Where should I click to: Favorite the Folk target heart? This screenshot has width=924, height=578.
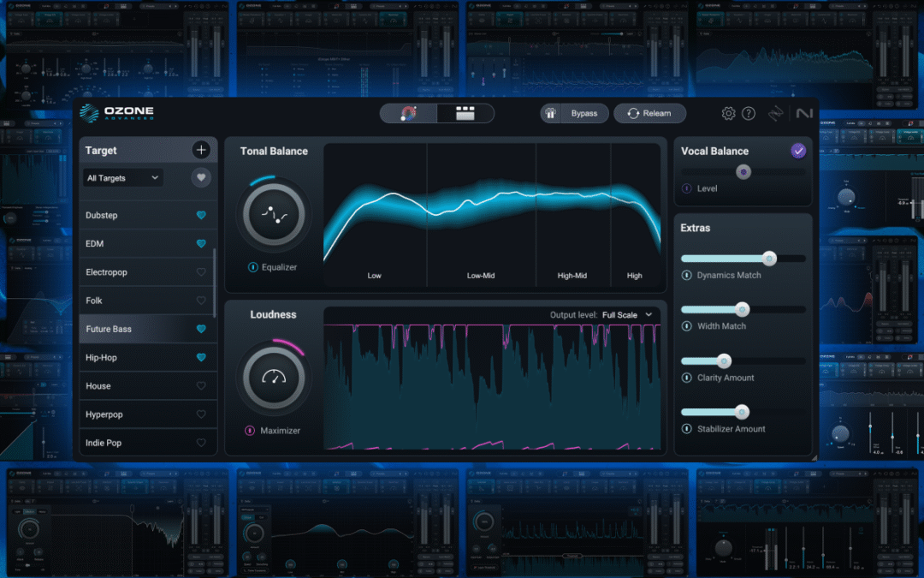click(201, 301)
